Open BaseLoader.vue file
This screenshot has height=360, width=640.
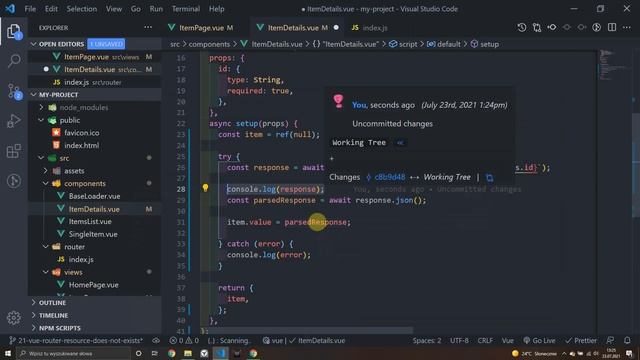(x=95, y=196)
